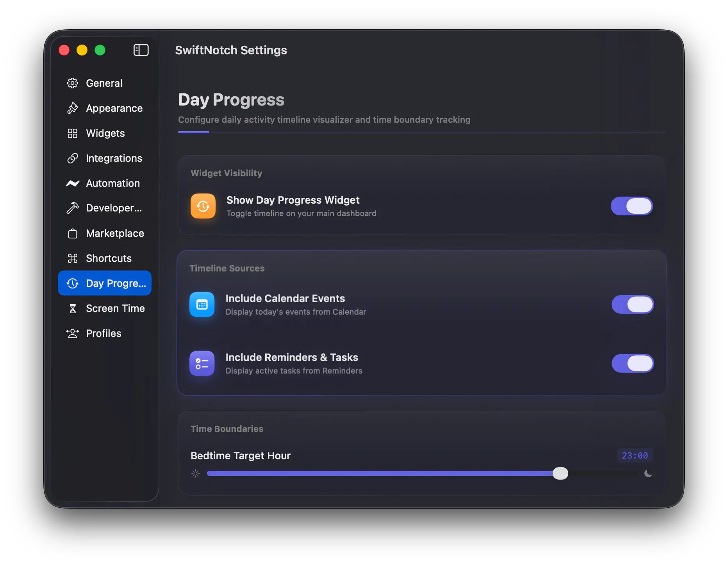Click the Include Reminders & Tasks label

292,357
